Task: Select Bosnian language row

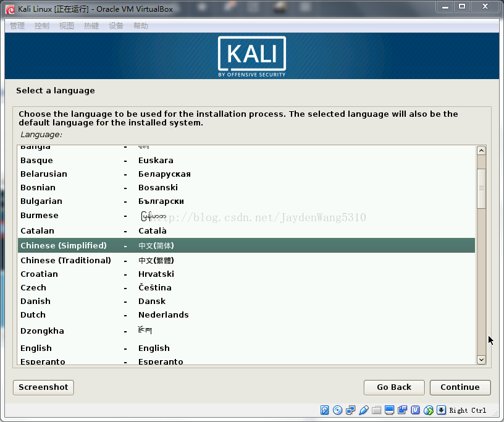Action: pyautogui.click(x=246, y=187)
